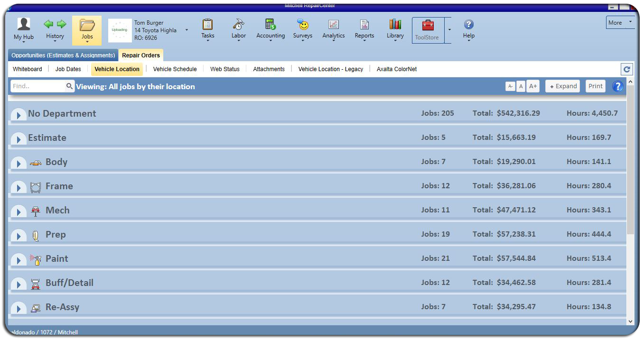Open Vehicle Location - Legacy view
The image size is (644, 340).
point(331,69)
